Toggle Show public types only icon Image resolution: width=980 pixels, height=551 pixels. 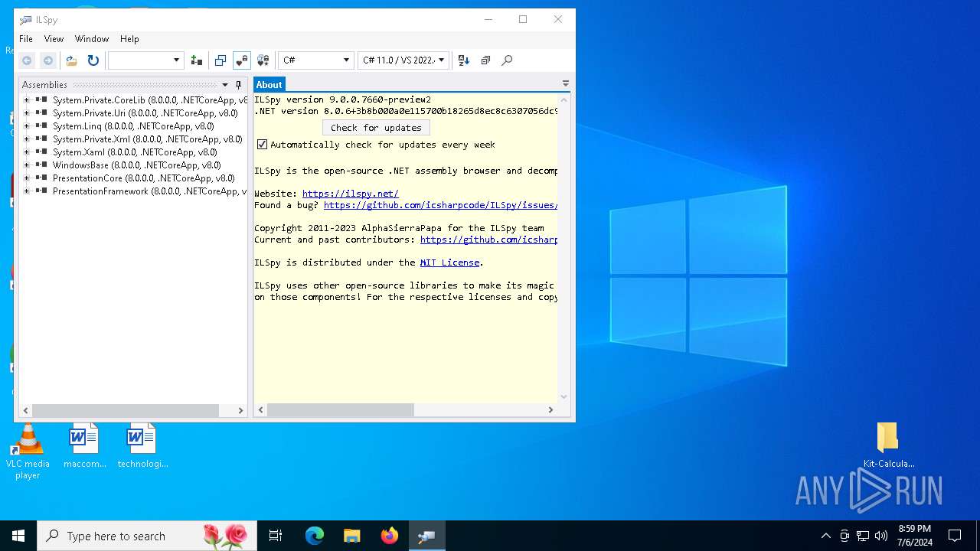tap(220, 60)
